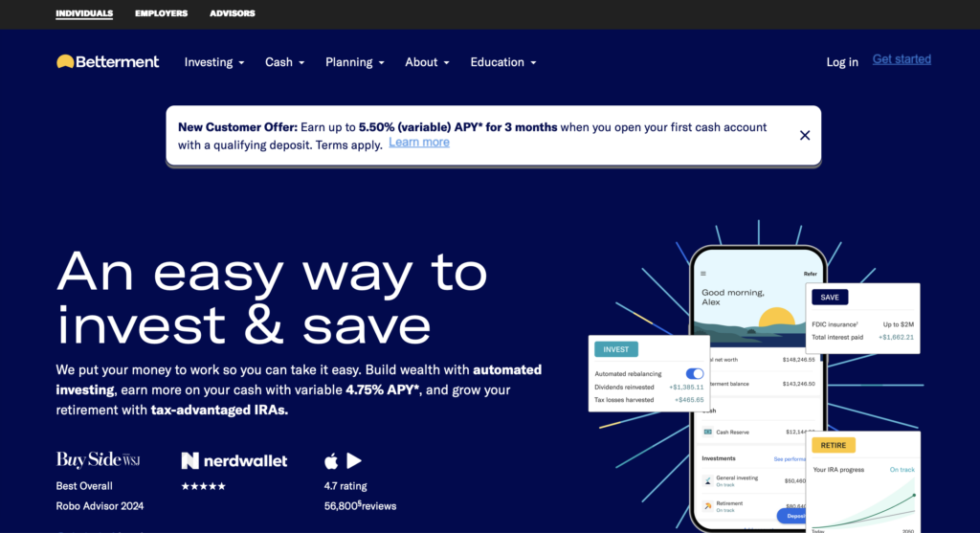Screen dimensions: 980x533
Task: Open the About dropdown menu
Action: point(428,62)
